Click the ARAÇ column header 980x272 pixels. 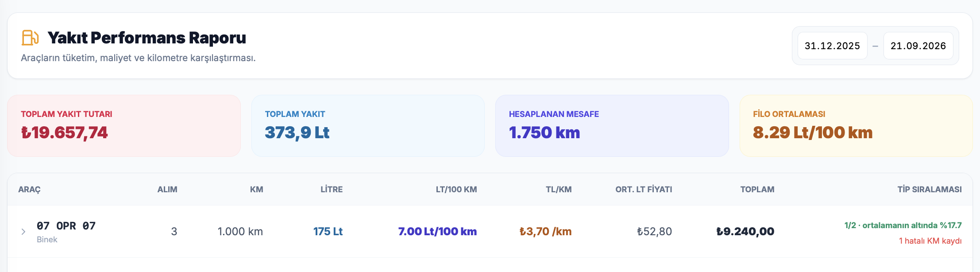coord(29,190)
